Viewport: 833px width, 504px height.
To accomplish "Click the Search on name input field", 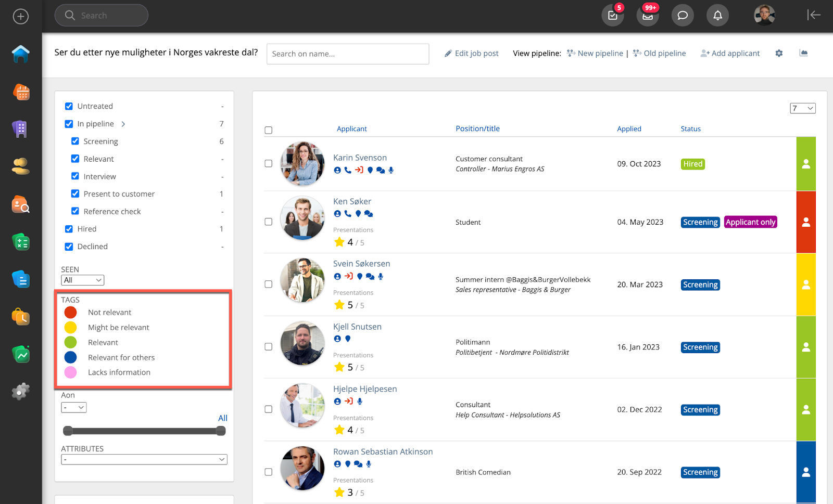I will click(x=348, y=54).
